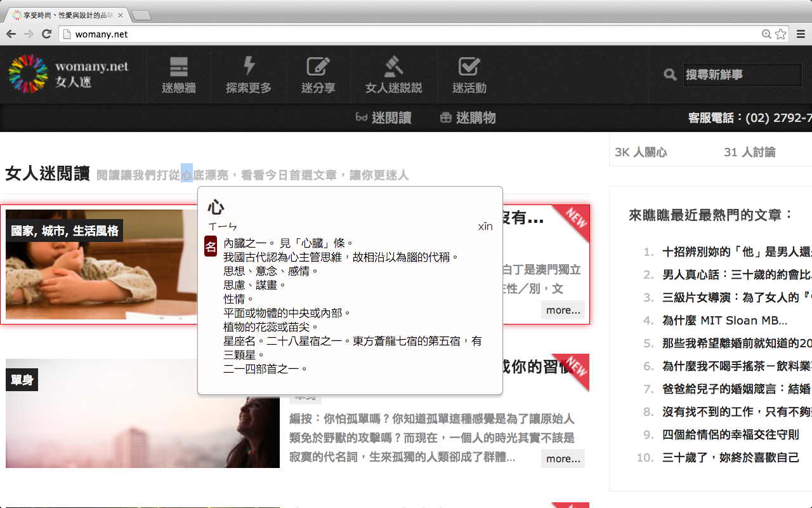Open 女人迷說說 gavel icon
The width and height of the screenshot is (812, 508).
click(393, 67)
